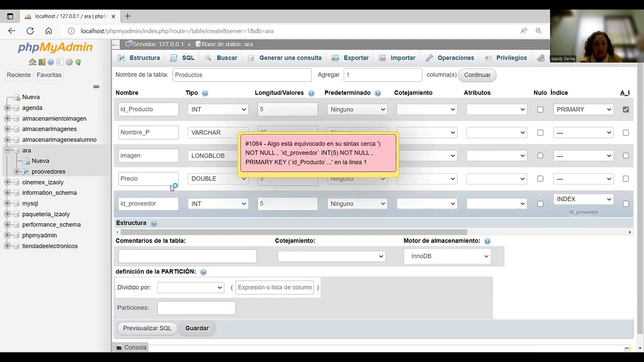Open the Buscar tab
Image resolution: width=644 pixels, height=362 pixels.
point(221,58)
